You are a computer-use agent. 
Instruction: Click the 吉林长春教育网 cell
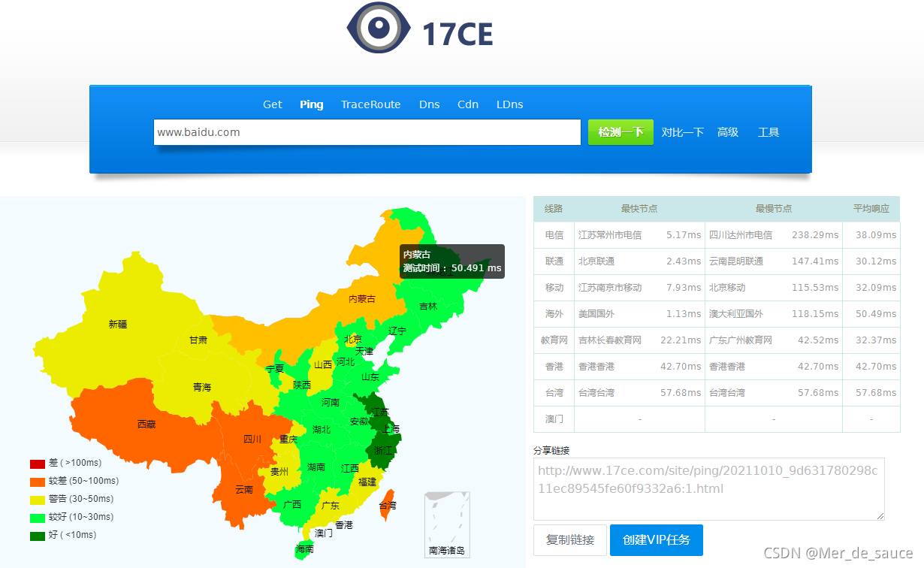[610, 340]
